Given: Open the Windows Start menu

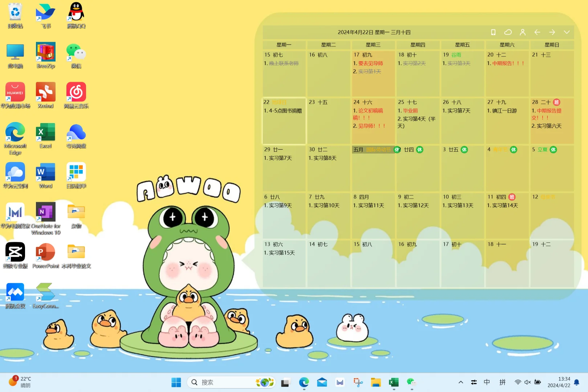Looking at the screenshot, I should pyautogui.click(x=176, y=382).
